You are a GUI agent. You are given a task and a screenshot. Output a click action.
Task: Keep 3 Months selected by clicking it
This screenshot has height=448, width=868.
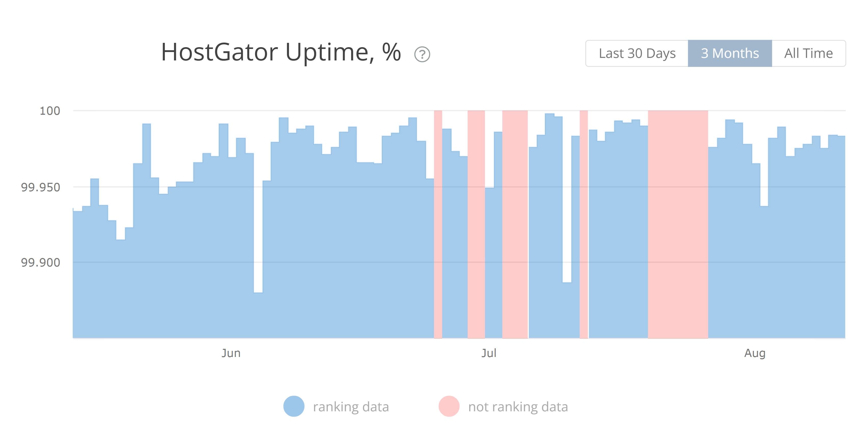730,53
